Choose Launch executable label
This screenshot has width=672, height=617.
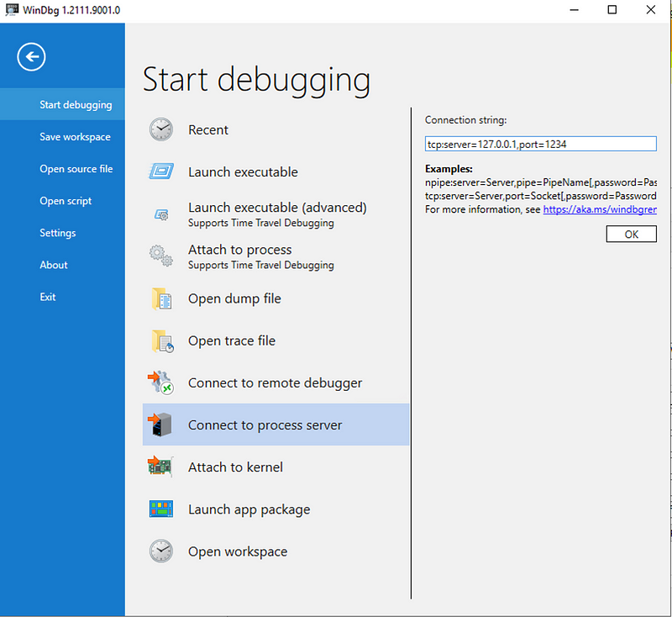pos(243,172)
